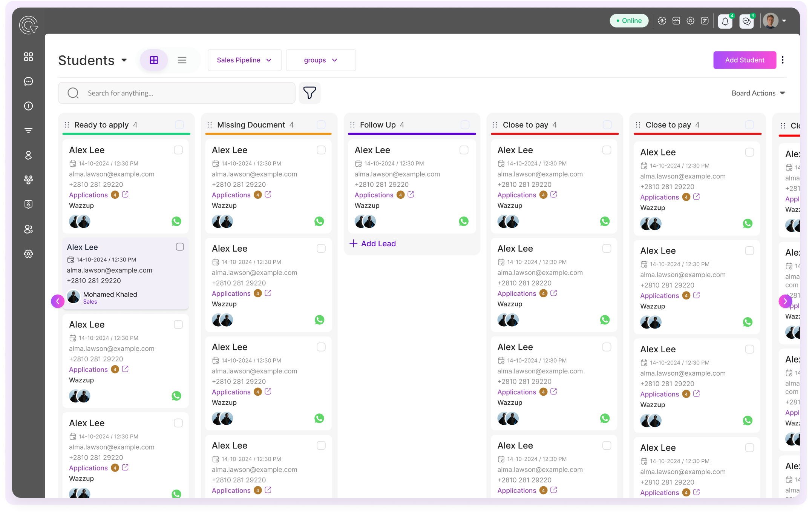Switch to list view

[x=182, y=60]
